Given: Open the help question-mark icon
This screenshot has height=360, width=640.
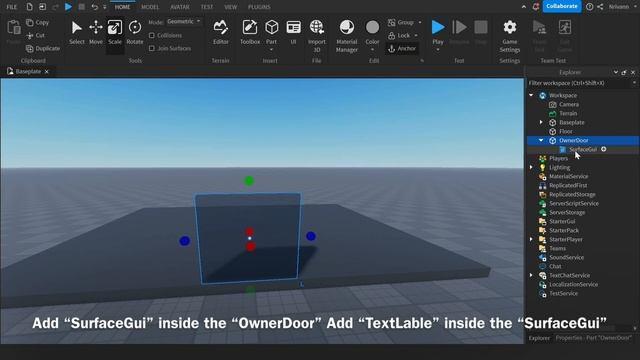Looking at the screenshot, I should 589,7.
